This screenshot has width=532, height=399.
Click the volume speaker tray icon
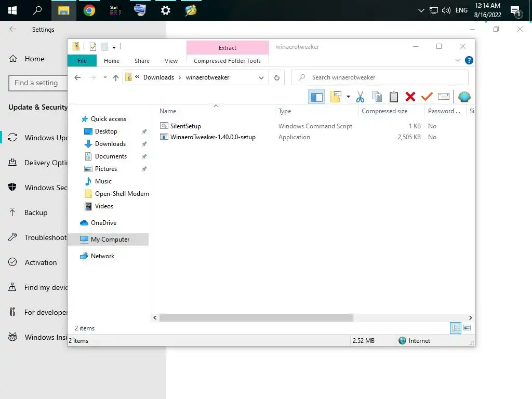[446, 10]
